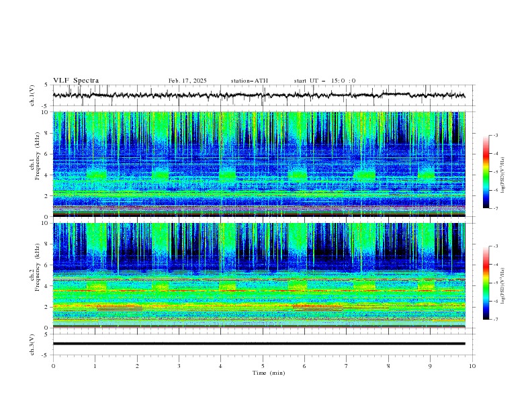
Task: Select the "start UT = 15:0 :0" text
Action: coord(324,81)
